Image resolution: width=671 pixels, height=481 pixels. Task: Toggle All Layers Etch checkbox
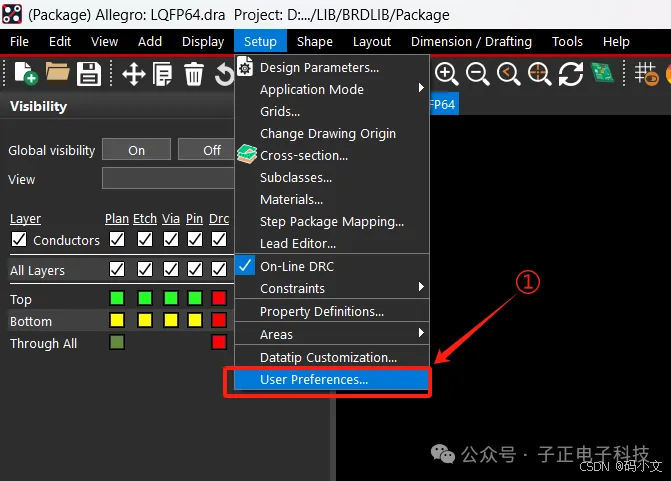(x=145, y=269)
